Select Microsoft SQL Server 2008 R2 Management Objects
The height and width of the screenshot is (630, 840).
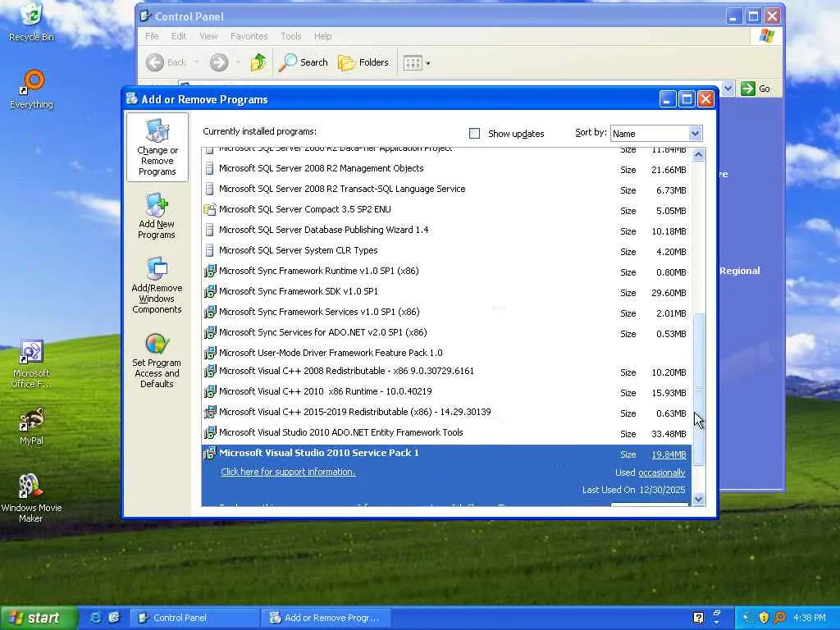pyautogui.click(x=445, y=169)
